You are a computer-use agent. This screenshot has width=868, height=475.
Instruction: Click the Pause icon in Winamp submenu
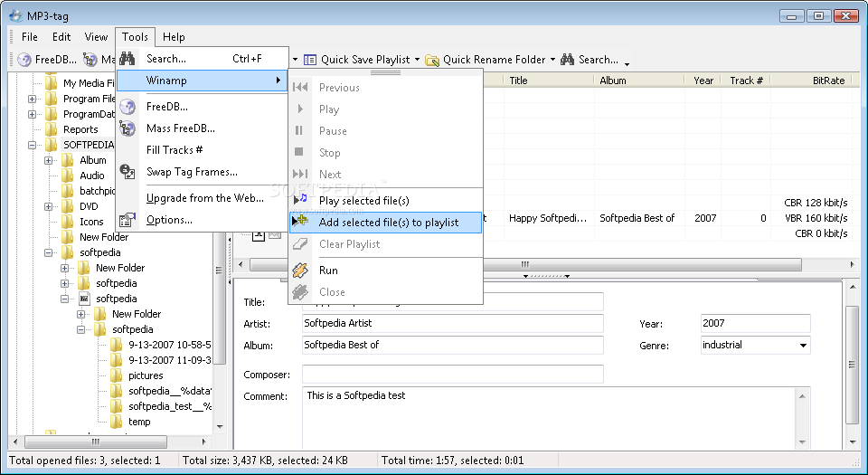(299, 130)
